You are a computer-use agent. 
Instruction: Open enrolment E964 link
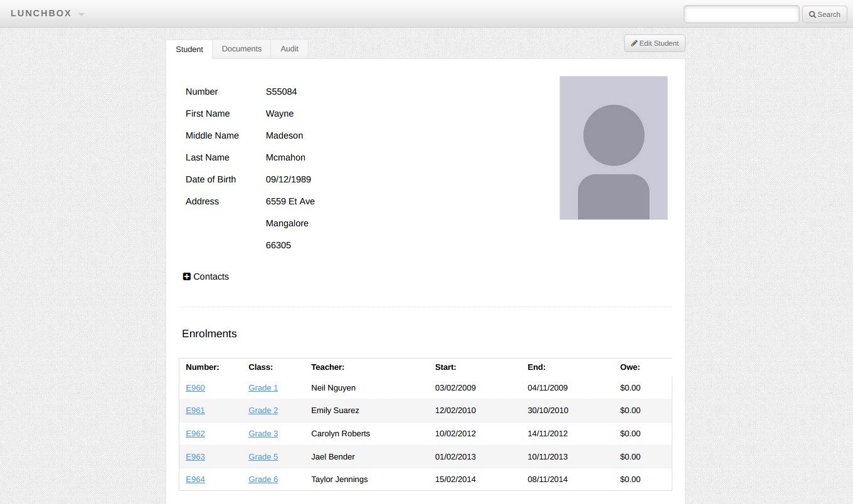195,480
